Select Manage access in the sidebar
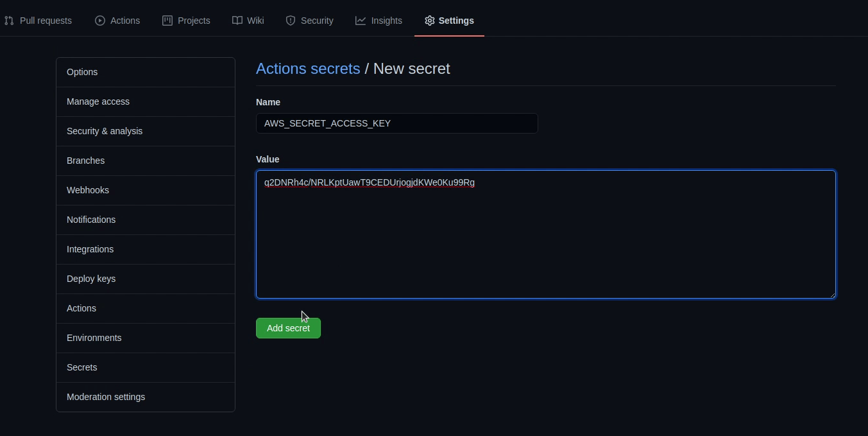Screen dimensions: 868x436 click(98, 101)
